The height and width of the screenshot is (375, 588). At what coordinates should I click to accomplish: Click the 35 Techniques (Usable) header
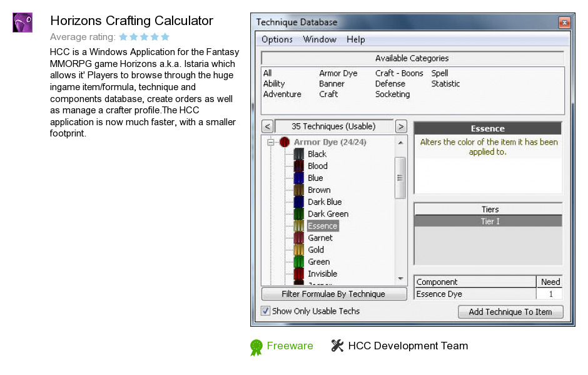[334, 126]
